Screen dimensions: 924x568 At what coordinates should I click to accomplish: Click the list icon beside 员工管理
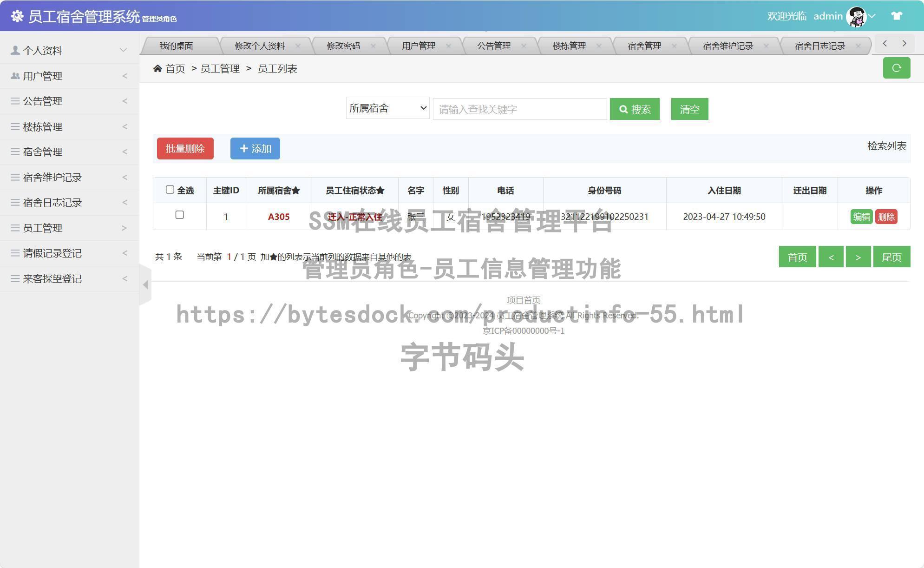coord(15,228)
